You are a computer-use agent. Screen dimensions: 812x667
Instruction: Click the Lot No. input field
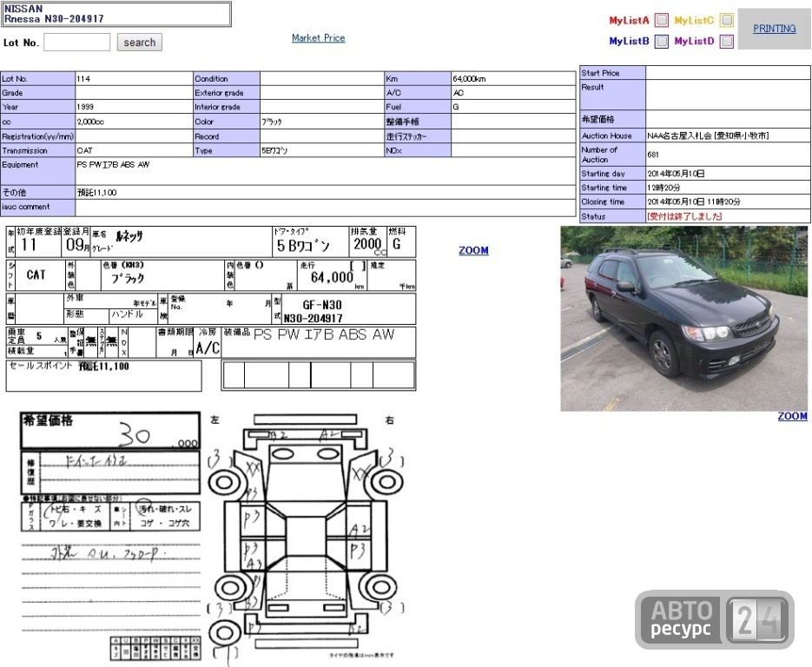(x=76, y=42)
